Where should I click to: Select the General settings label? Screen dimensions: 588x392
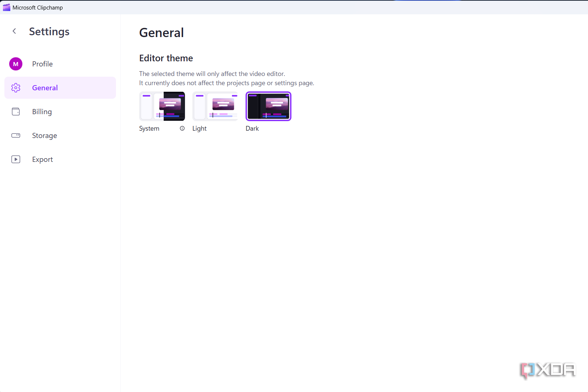click(45, 88)
